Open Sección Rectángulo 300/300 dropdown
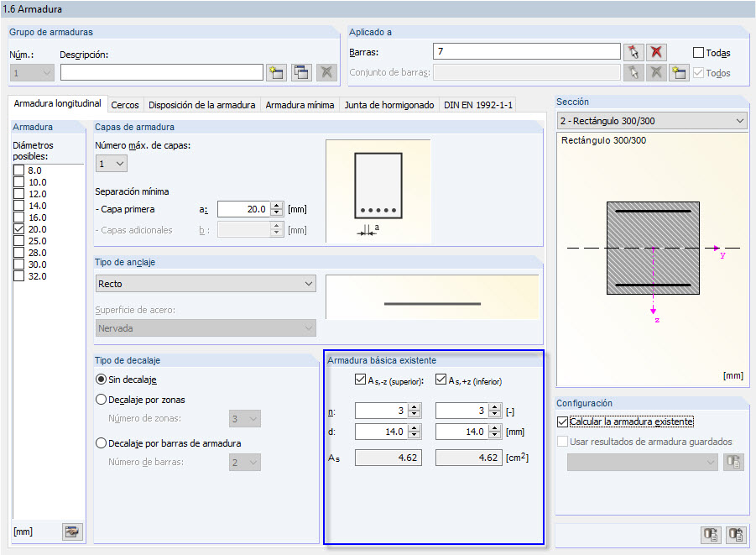Screen dimensions: 756x555 [x=652, y=121]
